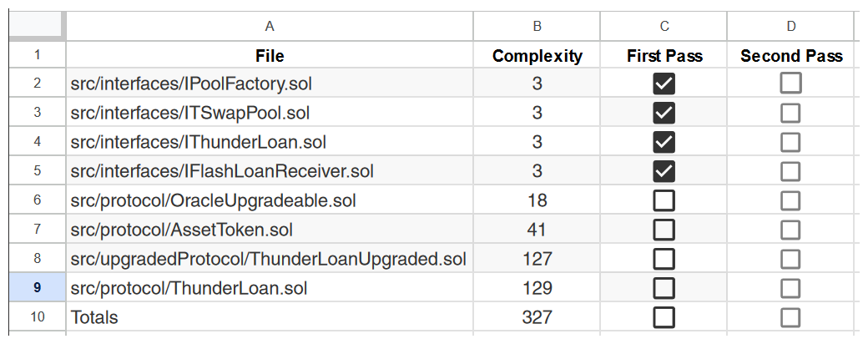Select the complexity value 129 cell
Screen dimensions: 868x344
(x=537, y=288)
